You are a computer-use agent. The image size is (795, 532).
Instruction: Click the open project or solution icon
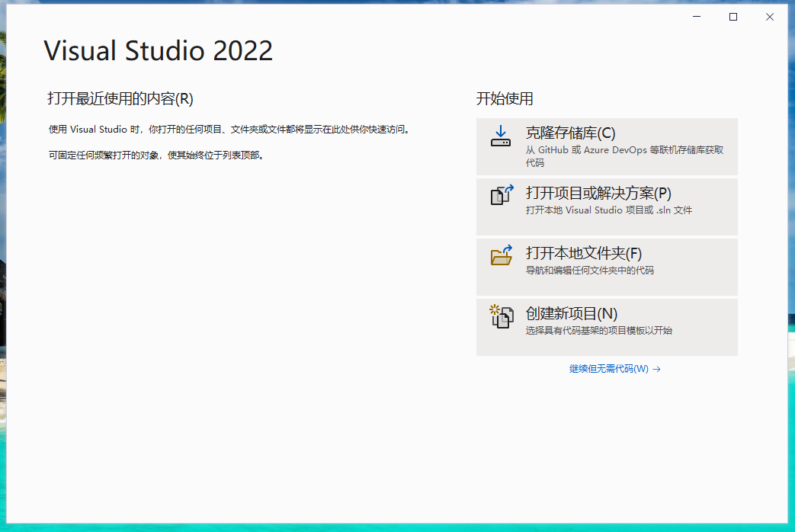point(502,195)
